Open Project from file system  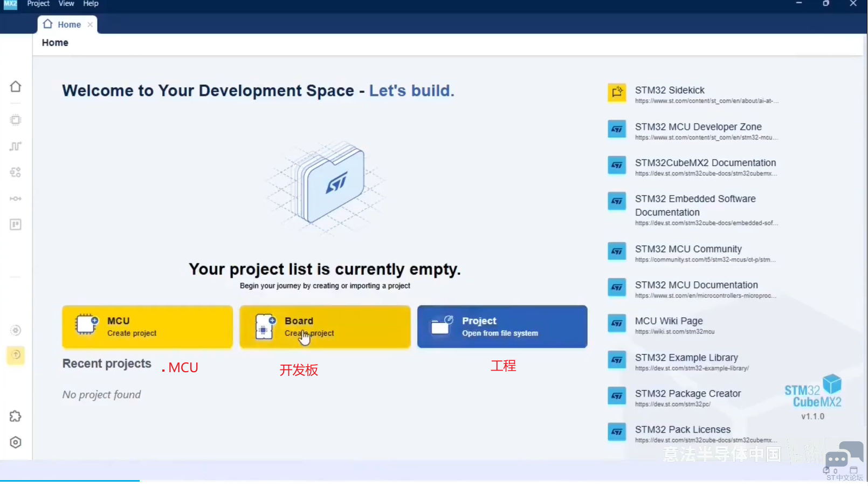pos(502,327)
